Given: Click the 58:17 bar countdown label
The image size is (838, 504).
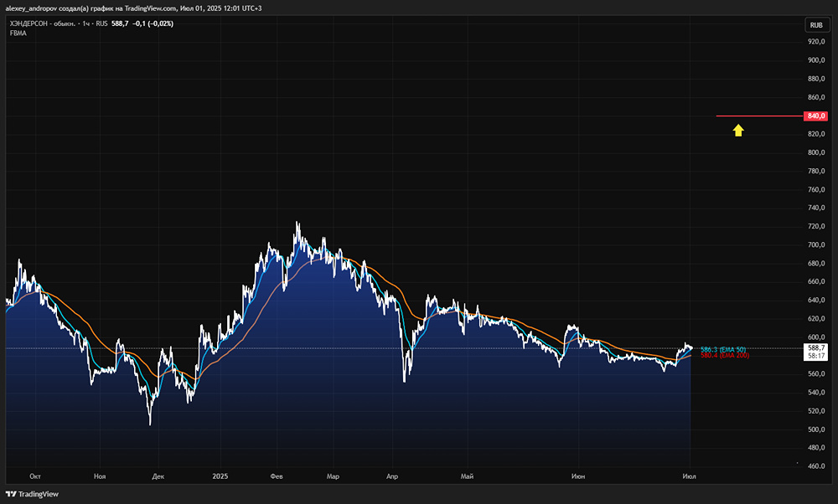Looking at the screenshot, I should pyautogui.click(x=815, y=356).
